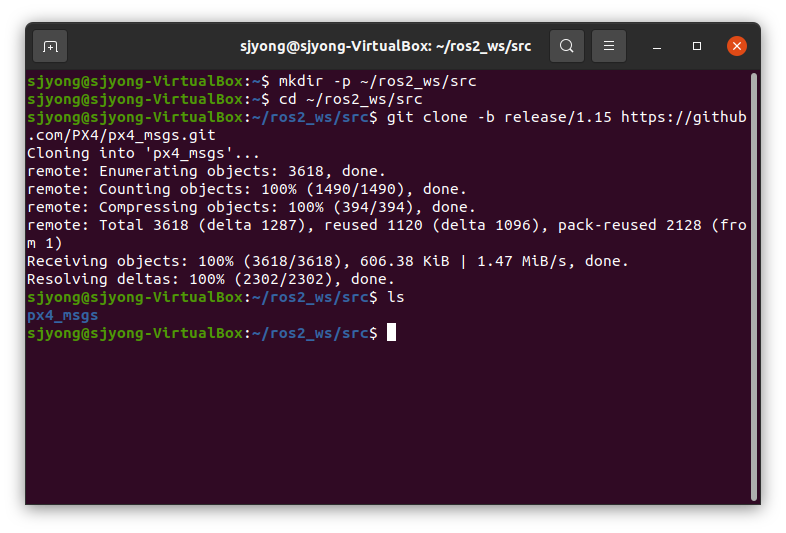Click the 'Enumerating objects: 3618' line
The height and width of the screenshot is (533, 786).
click(206, 171)
